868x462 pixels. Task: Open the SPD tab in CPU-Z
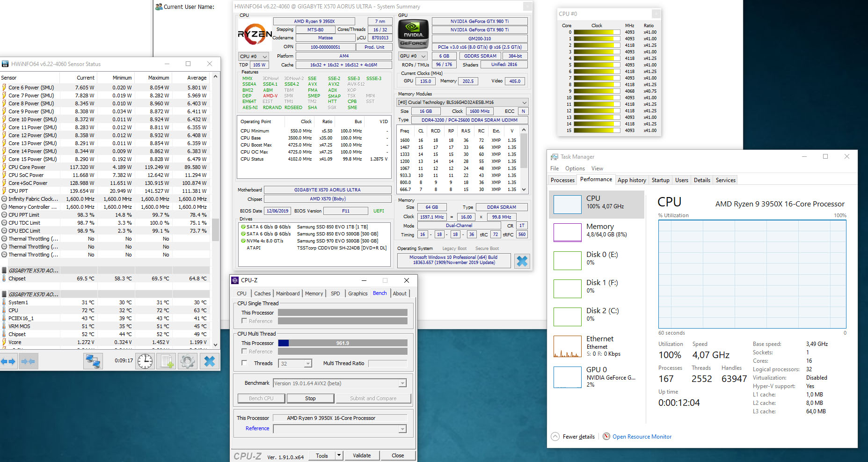click(336, 293)
